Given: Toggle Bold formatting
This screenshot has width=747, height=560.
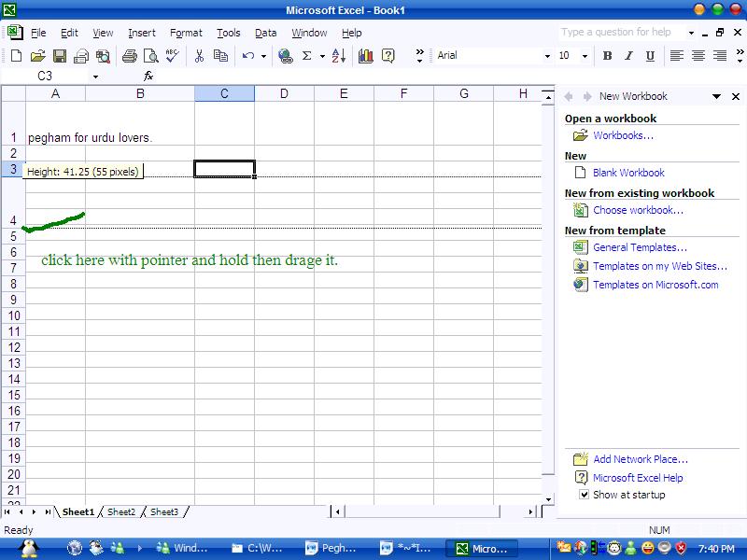Looking at the screenshot, I should point(607,56).
